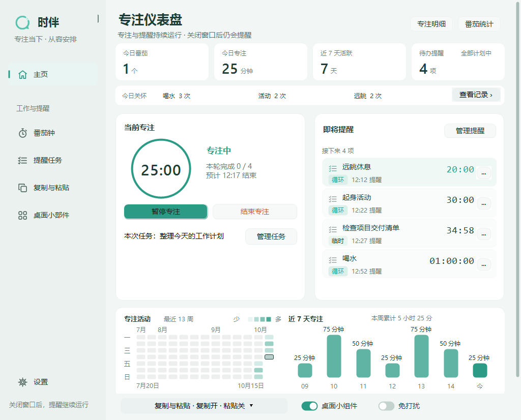
Task: Click the 专注明细 button
Action: (431, 24)
